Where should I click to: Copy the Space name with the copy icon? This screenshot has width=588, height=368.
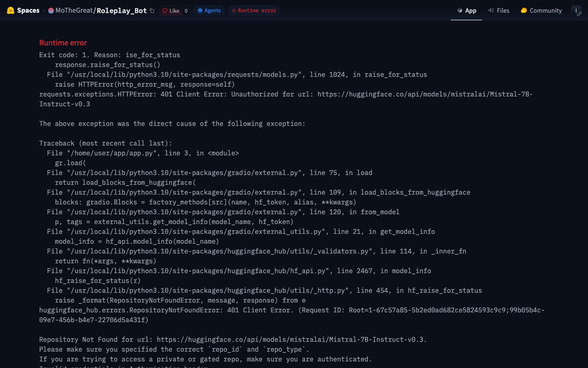[x=152, y=11]
